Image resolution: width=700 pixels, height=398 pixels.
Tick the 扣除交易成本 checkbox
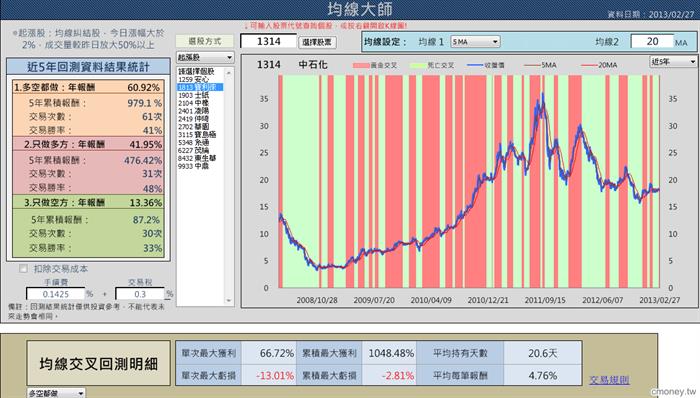23,269
